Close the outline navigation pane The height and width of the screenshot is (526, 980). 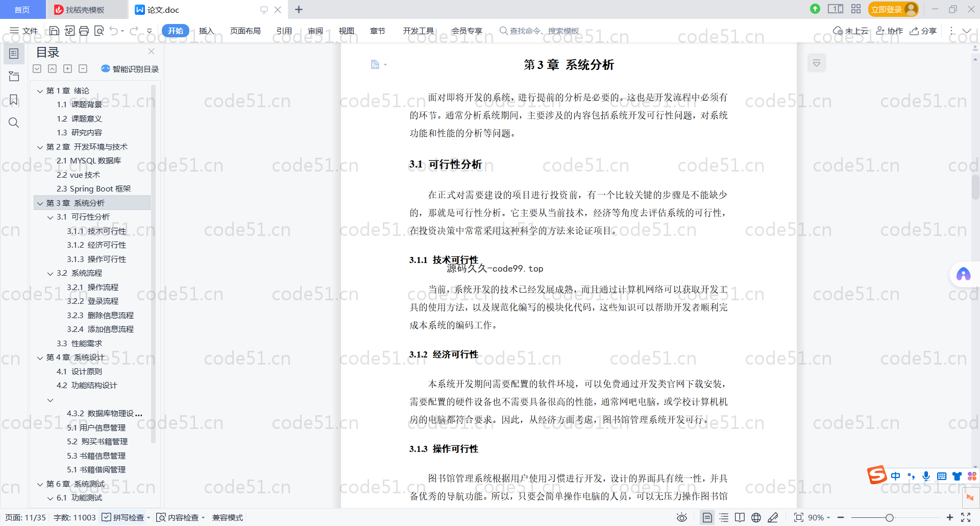151,52
